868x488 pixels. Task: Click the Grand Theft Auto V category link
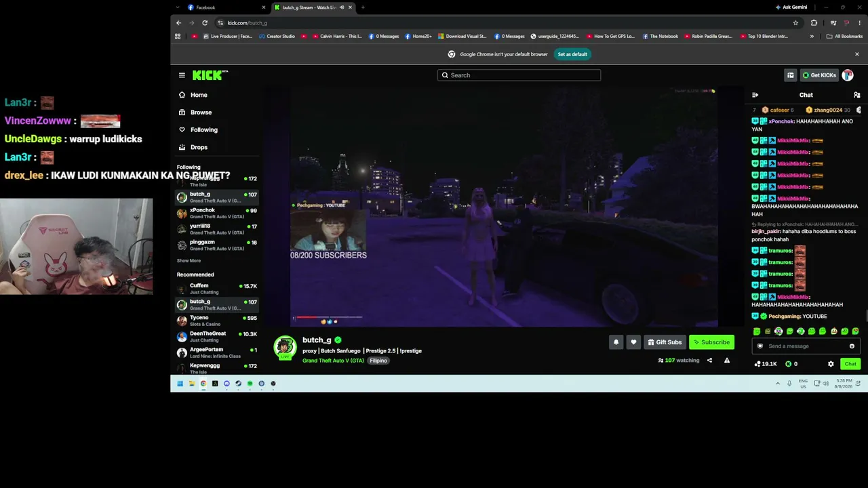point(333,361)
